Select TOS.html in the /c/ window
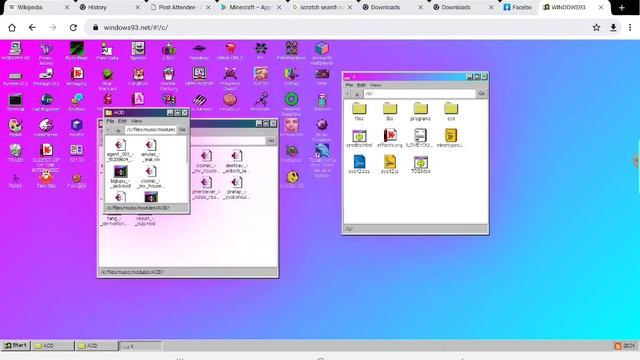 [420, 164]
